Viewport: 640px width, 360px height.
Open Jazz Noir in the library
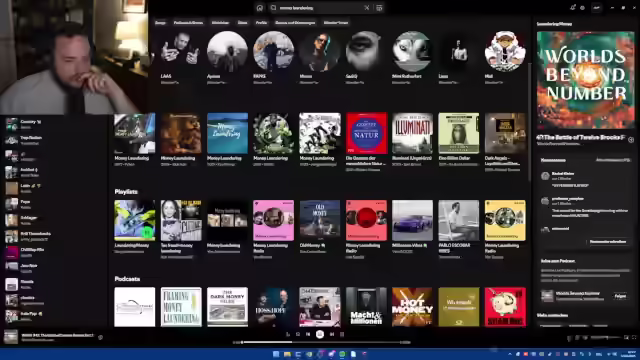(55, 268)
